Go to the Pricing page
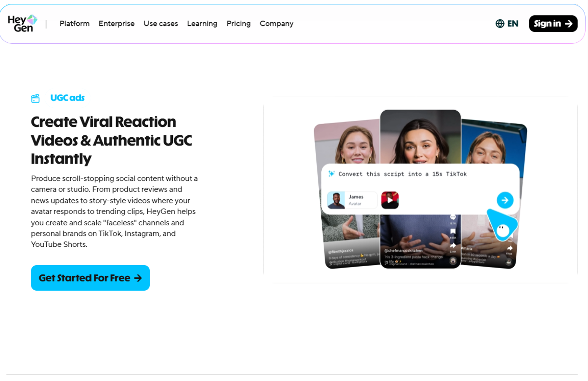 coord(239,24)
